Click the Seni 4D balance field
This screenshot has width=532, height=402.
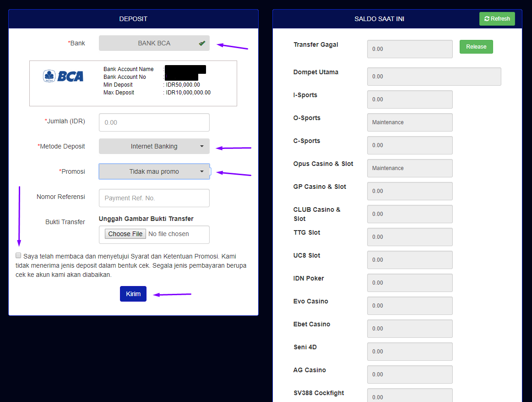pos(410,352)
